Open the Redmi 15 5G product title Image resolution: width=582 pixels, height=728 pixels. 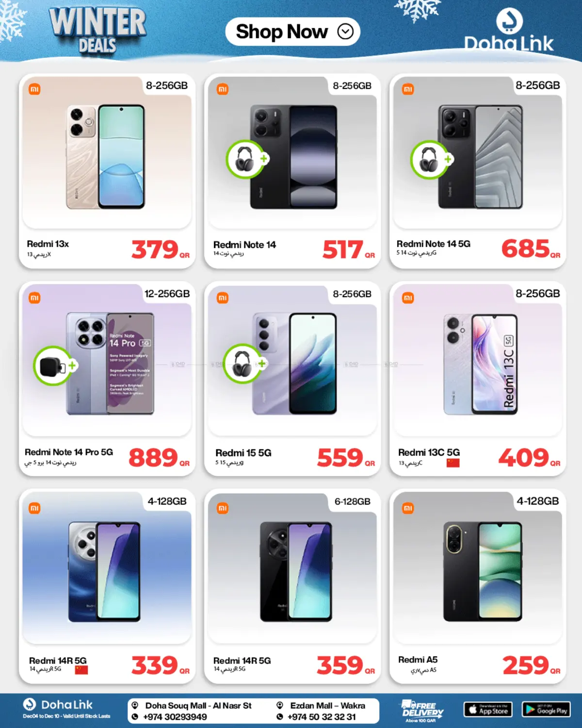pos(243,453)
